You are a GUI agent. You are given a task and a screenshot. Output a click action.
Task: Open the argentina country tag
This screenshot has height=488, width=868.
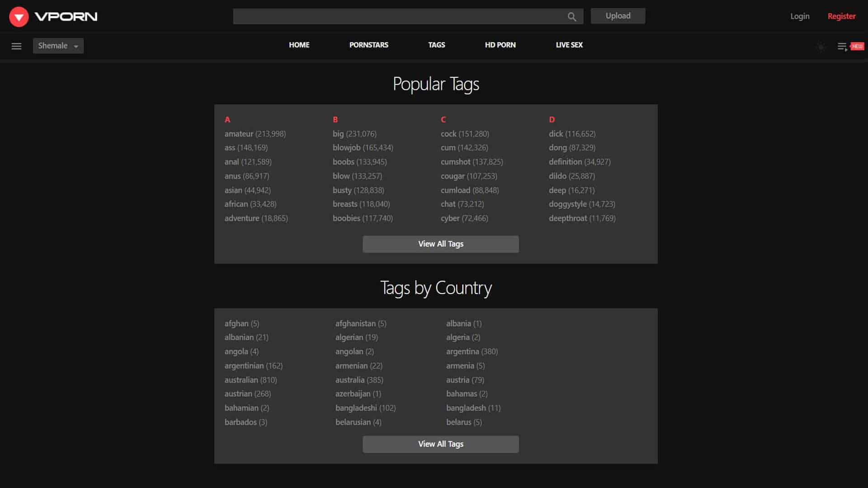[x=462, y=352]
